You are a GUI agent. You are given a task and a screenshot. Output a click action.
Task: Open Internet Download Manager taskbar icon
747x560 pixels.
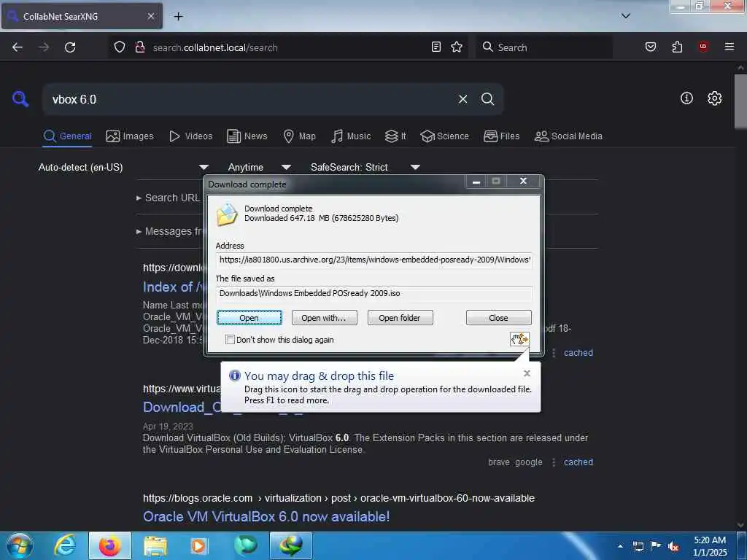point(291,545)
